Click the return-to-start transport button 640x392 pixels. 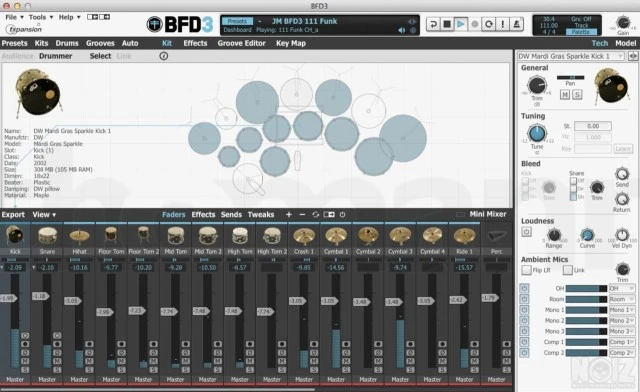click(x=433, y=24)
